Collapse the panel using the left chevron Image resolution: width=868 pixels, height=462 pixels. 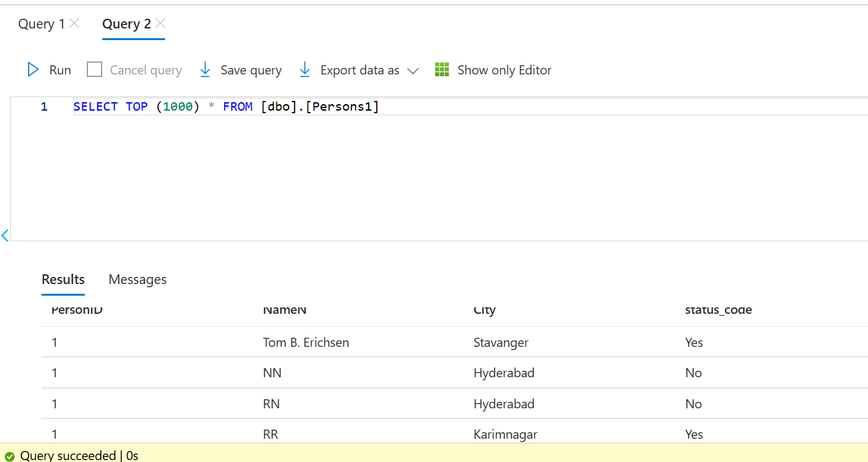pyautogui.click(x=5, y=236)
